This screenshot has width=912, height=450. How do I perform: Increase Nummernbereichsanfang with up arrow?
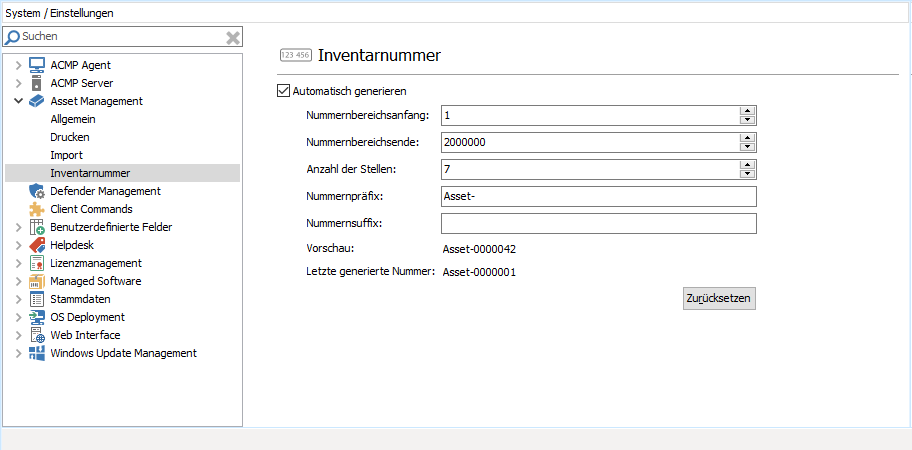pyautogui.click(x=747, y=111)
